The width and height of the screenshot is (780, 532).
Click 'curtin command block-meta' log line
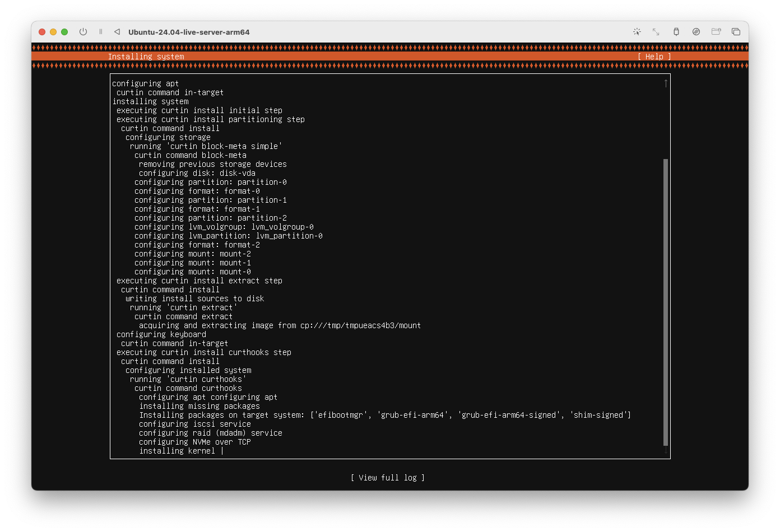point(191,155)
